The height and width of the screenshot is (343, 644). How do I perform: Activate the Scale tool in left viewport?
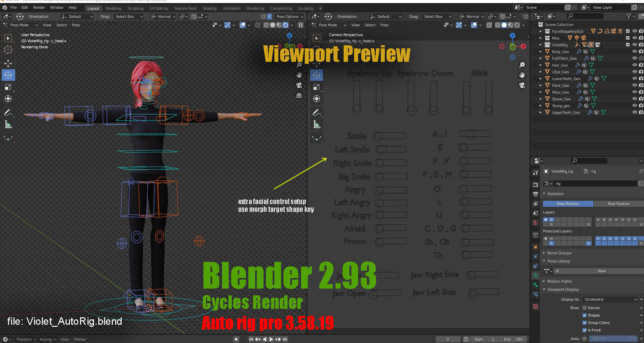(x=8, y=87)
